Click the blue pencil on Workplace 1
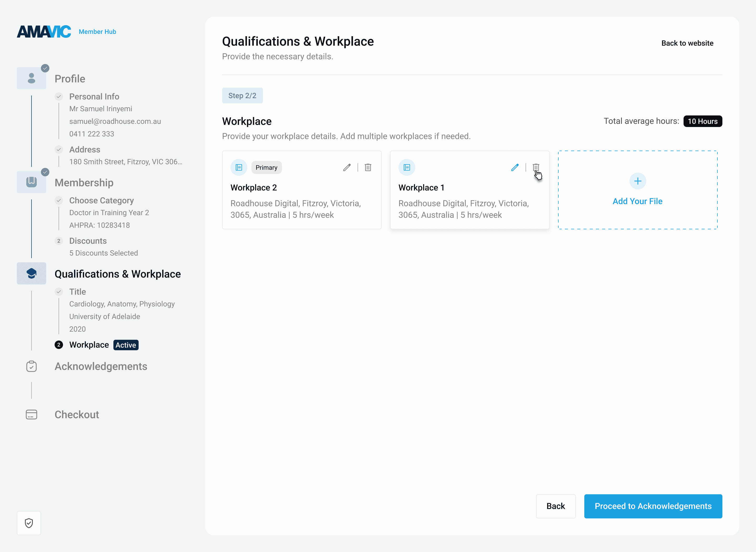 (x=514, y=167)
